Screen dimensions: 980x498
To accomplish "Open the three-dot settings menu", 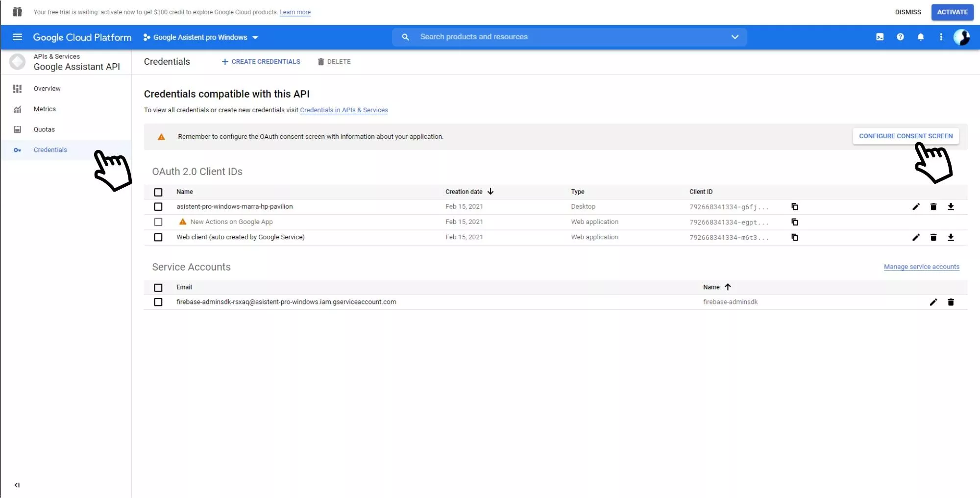I will click(941, 37).
